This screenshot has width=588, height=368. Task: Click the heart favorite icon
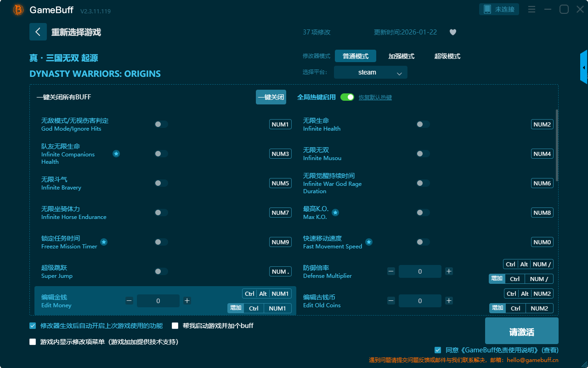coord(453,32)
